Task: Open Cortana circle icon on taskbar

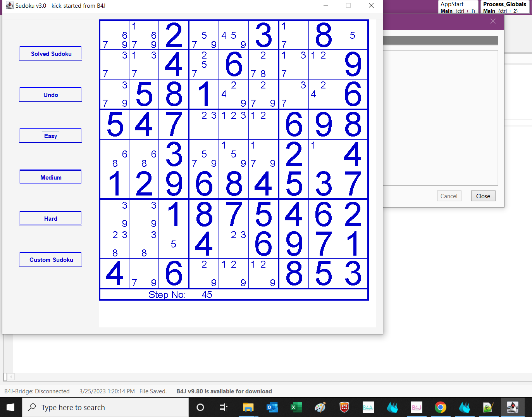Action: tap(200, 407)
